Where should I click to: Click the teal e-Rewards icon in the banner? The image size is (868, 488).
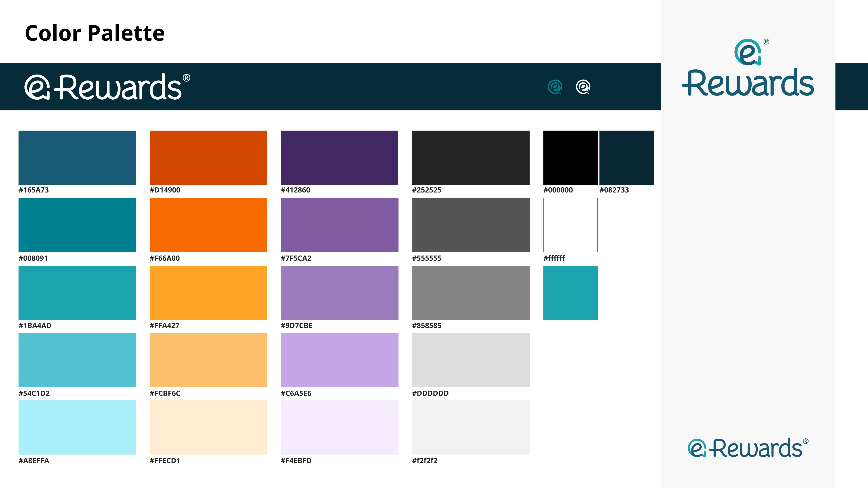pyautogui.click(x=555, y=87)
